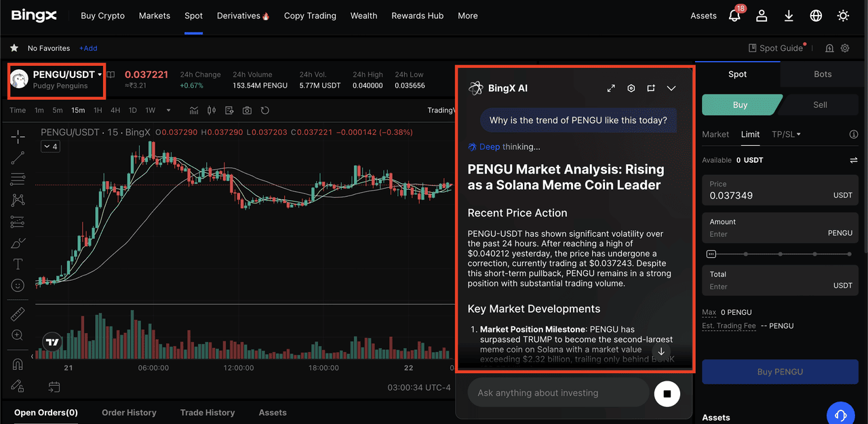Select the 1m timeframe

39,111
